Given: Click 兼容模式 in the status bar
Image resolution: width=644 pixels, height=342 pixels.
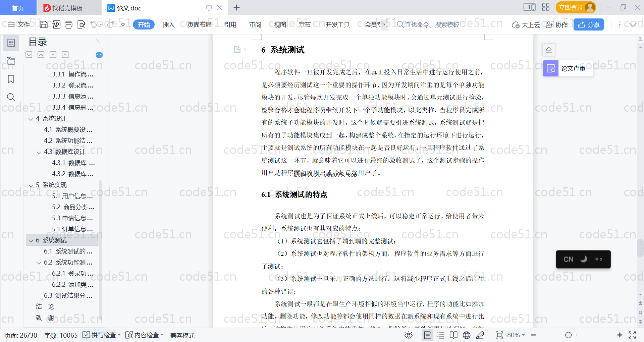Looking at the screenshot, I should [x=182, y=335].
